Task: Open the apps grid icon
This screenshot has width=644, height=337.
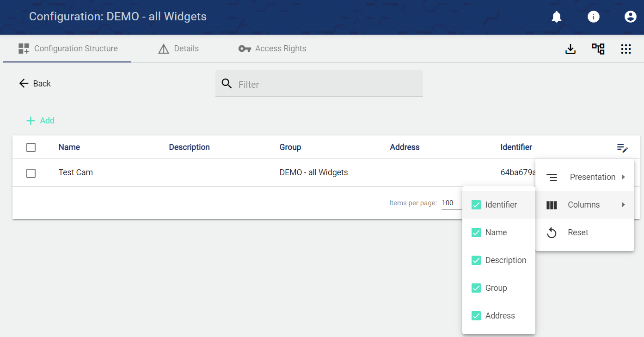Action: click(626, 49)
